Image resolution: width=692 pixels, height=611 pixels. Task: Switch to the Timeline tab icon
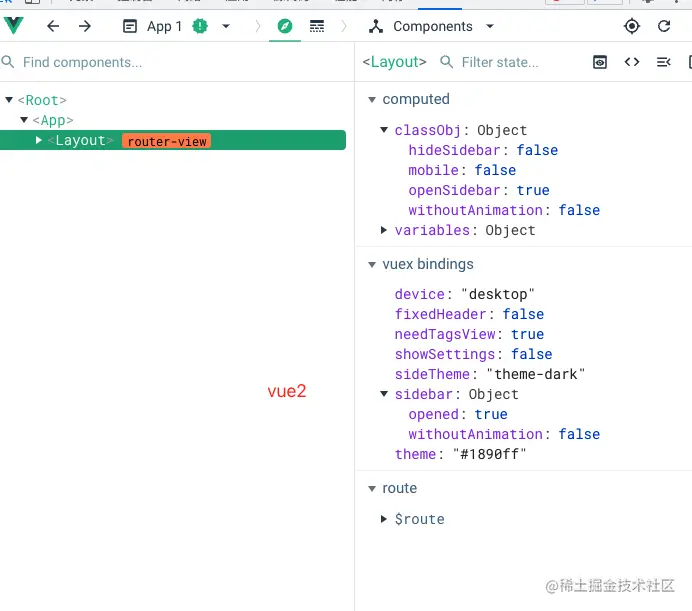pos(317,26)
